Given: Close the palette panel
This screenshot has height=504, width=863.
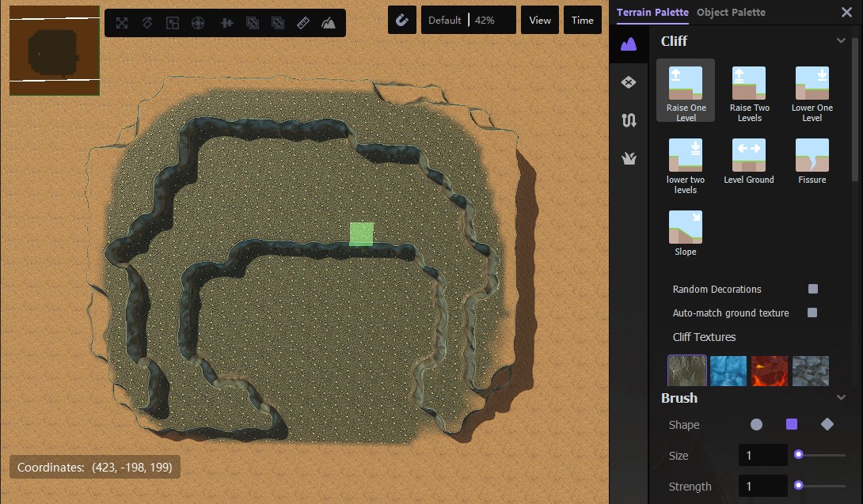Looking at the screenshot, I should (846, 12).
